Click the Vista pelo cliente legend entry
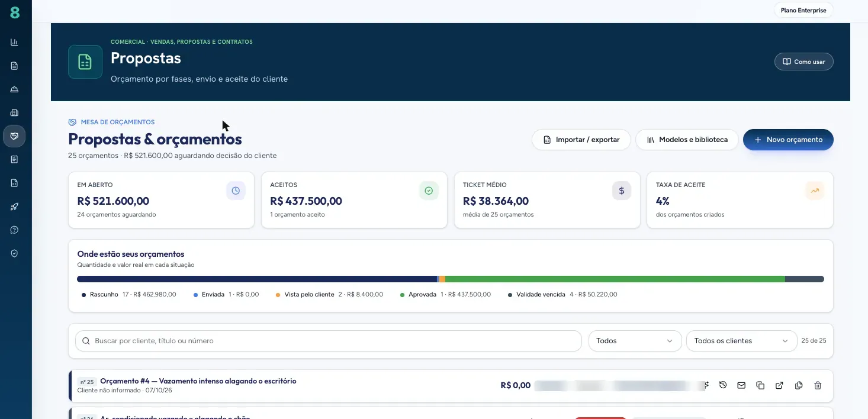868x419 pixels. (x=329, y=294)
